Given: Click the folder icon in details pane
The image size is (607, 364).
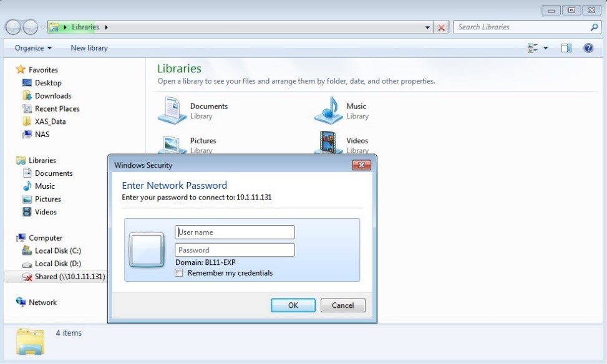Looking at the screenshot, I should (x=30, y=341).
